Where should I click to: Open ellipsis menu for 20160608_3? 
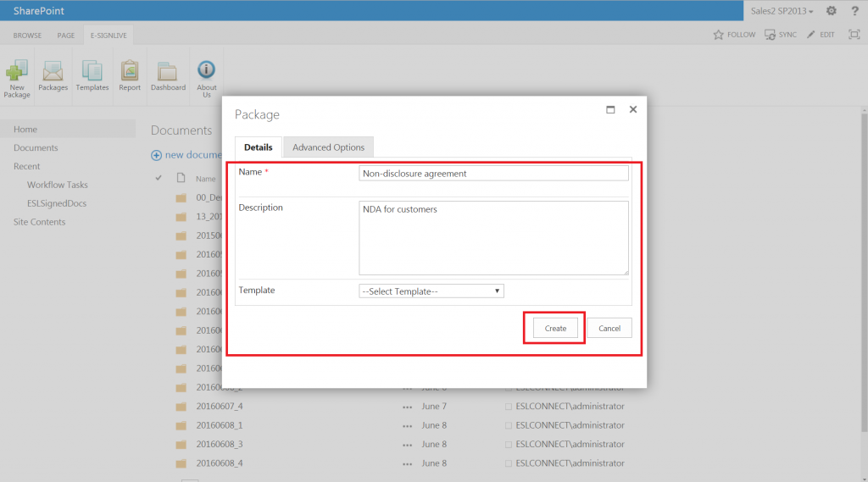pos(408,445)
